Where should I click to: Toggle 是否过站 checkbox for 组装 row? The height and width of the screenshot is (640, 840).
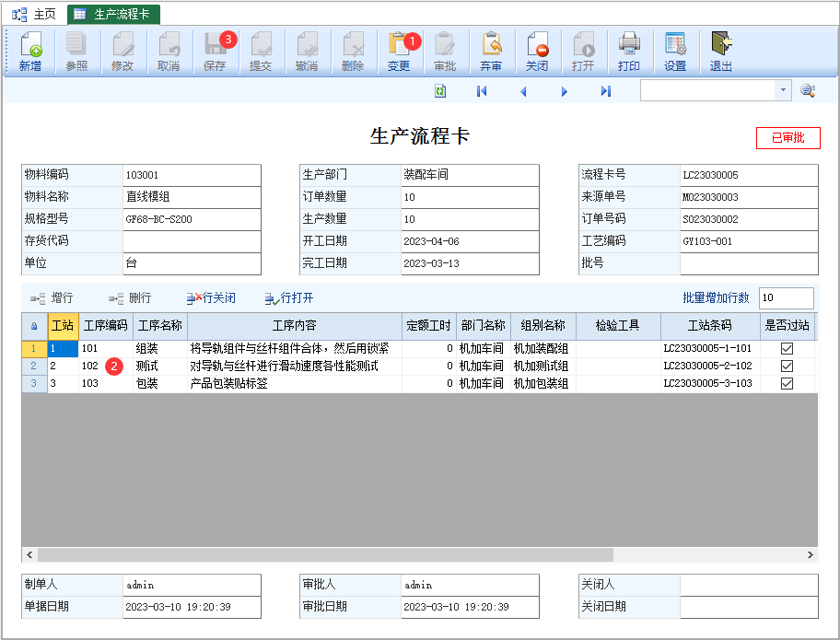tap(787, 349)
